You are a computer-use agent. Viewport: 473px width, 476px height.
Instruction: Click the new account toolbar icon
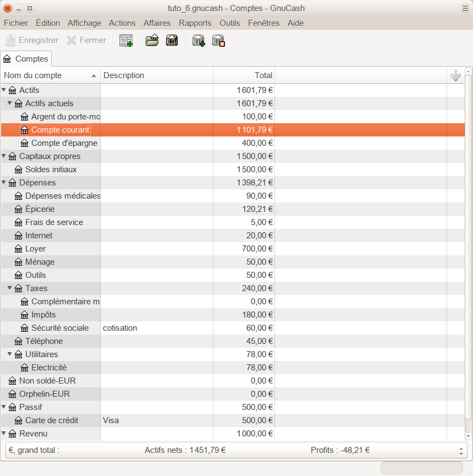[x=199, y=40]
